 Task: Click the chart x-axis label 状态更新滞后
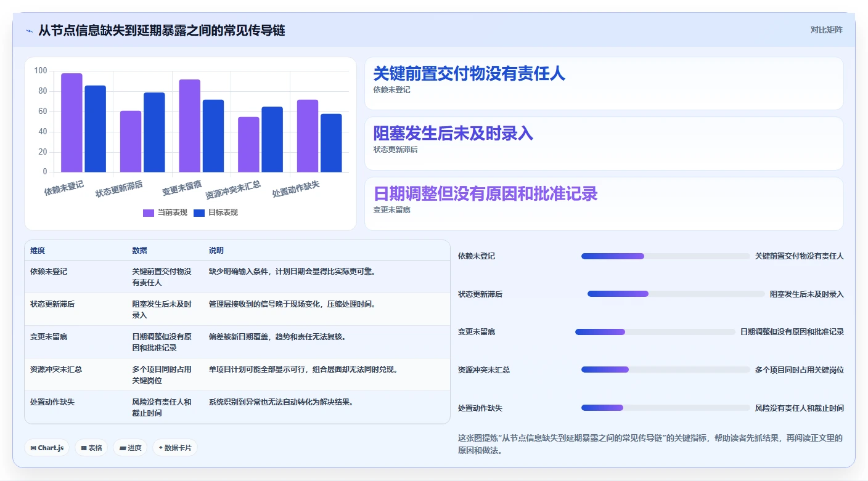click(119, 189)
